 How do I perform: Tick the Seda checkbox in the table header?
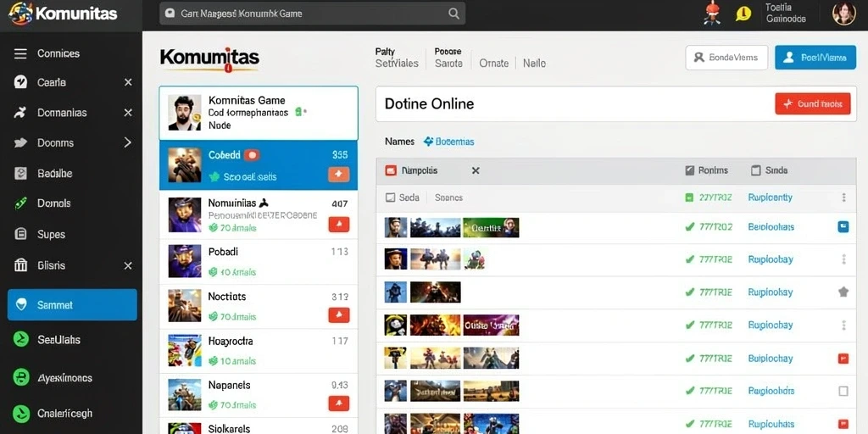point(390,197)
